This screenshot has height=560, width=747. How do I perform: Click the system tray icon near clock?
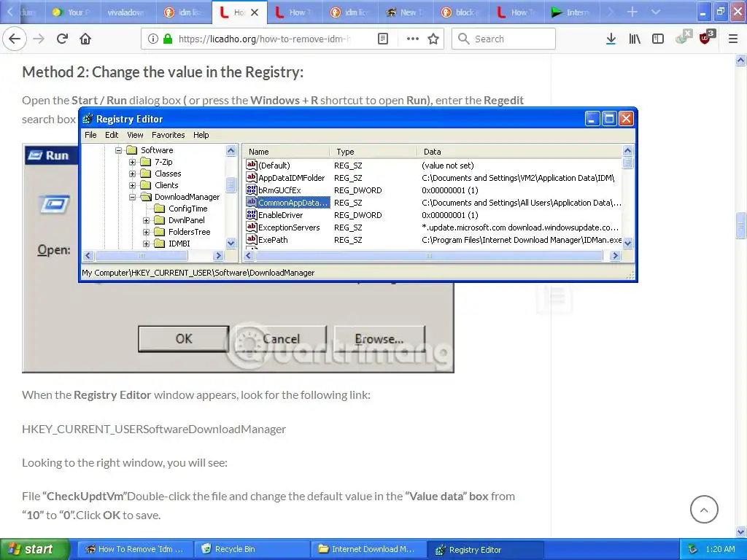point(693,549)
